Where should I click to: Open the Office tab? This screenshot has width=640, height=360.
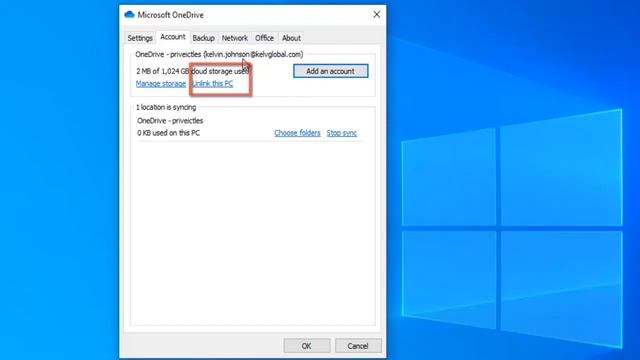(264, 38)
